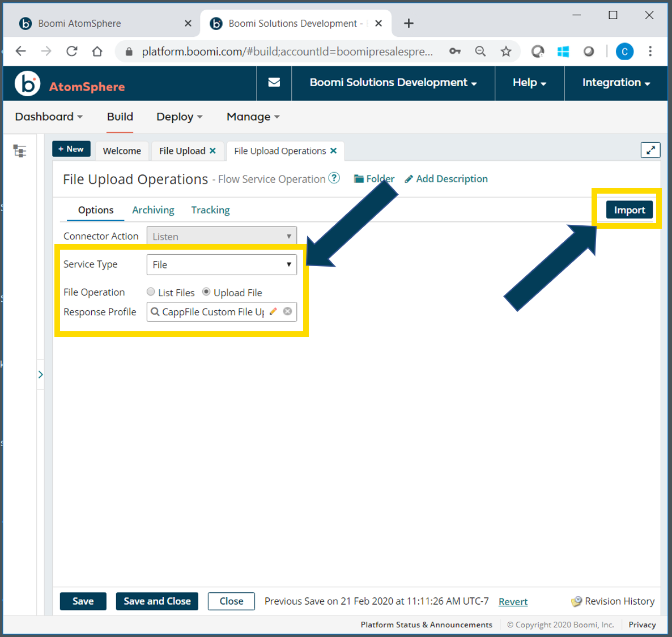Image resolution: width=672 pixels, height=637 pixels.
Task: Open the notifications envelope in the header
Action: [274, 82]
